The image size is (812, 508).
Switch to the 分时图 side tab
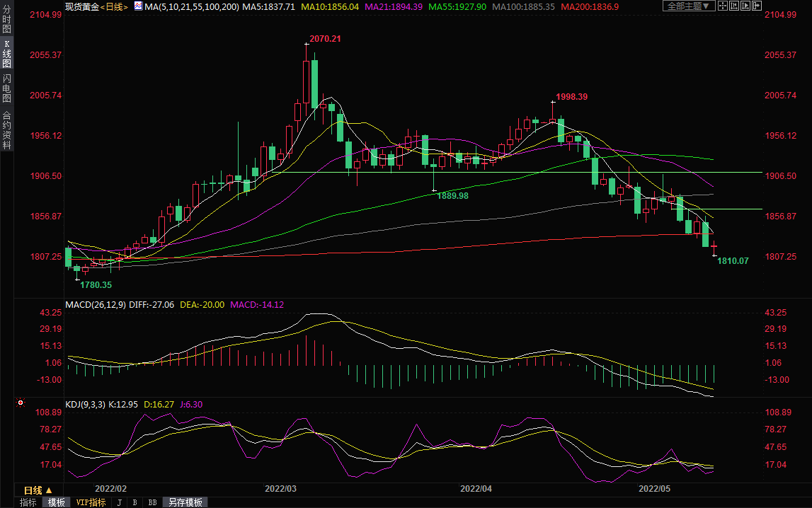point(6,18)
